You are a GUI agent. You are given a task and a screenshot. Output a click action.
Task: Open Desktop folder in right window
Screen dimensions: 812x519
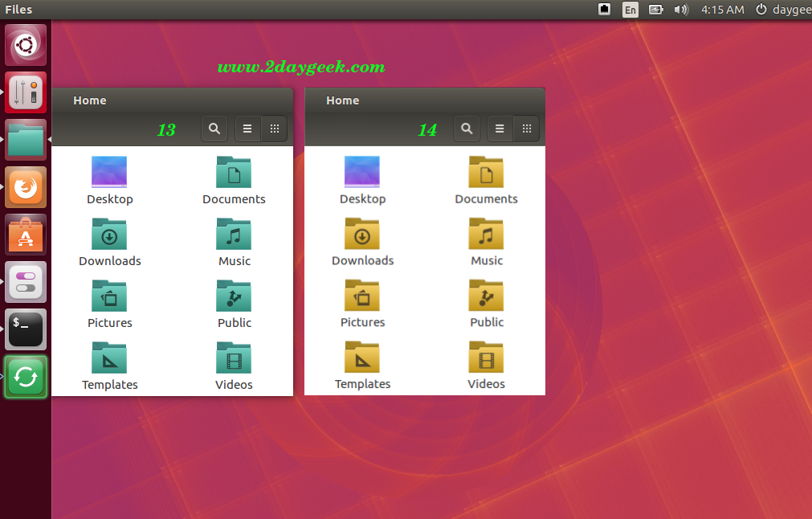pos(362,173)
